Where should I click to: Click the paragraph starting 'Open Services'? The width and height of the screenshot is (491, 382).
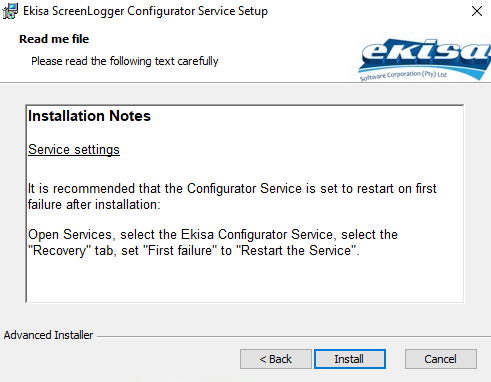(213, 242)
